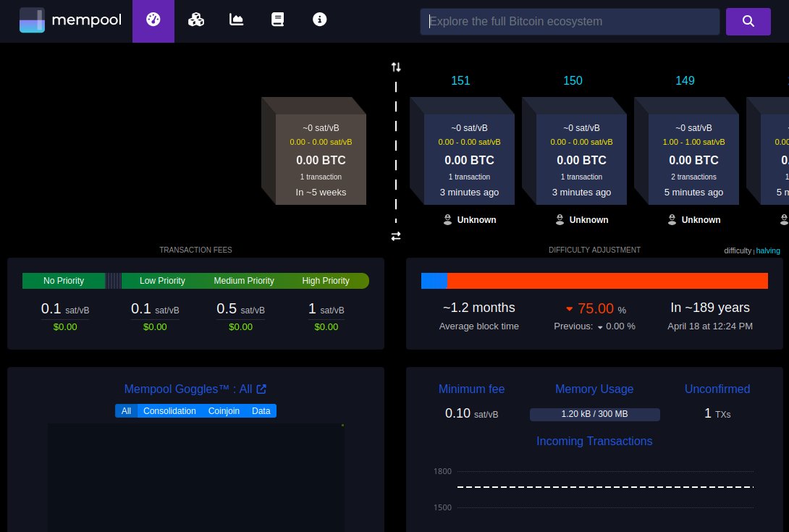Click the red difficulty adjustment progress bar
789x532 pixels.
coord(607,281)
